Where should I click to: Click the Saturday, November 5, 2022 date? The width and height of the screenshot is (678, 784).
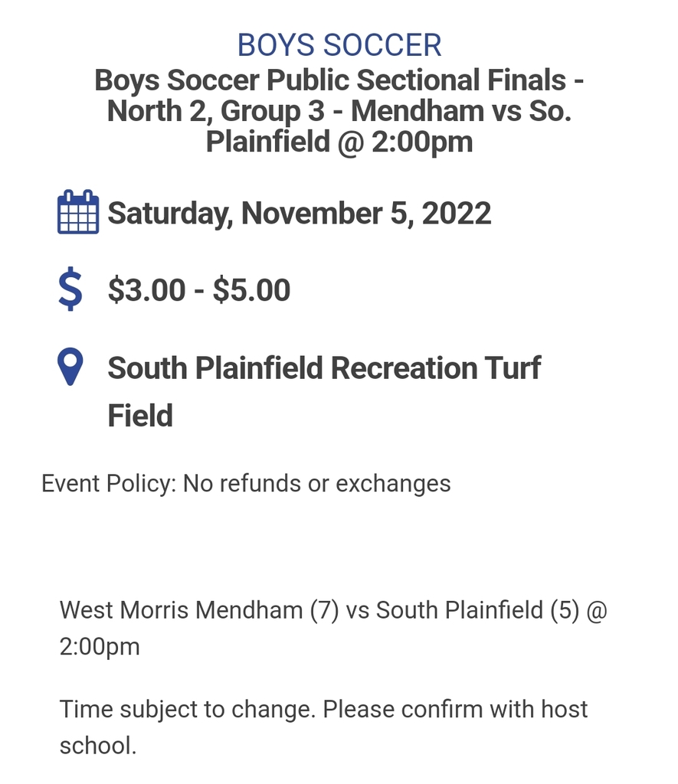point(300,214)
